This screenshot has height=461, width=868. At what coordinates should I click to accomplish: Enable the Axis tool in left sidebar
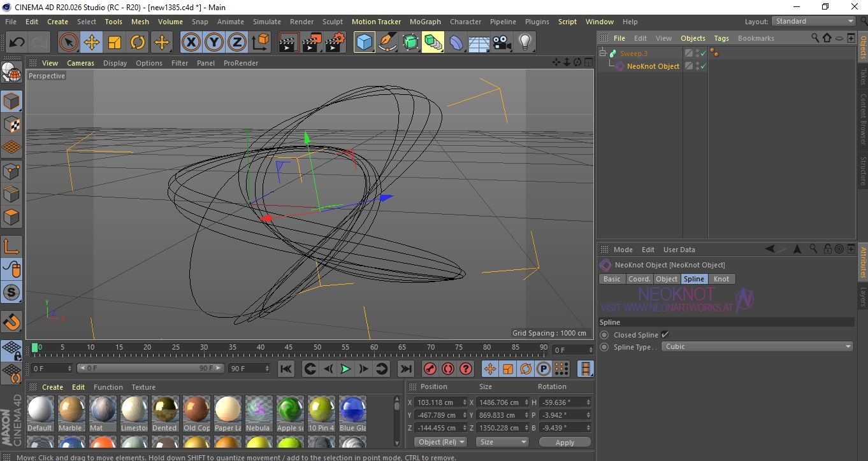click(11, 246)
